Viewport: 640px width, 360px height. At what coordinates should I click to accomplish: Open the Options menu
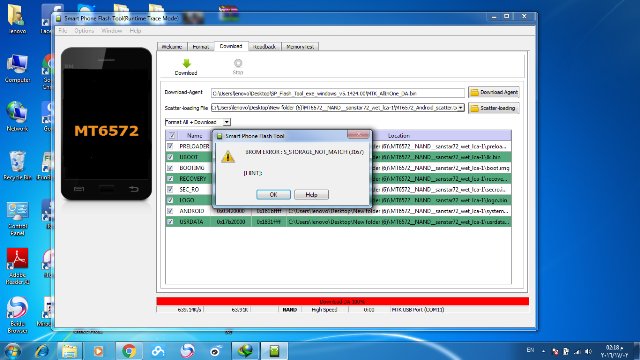pos(84,31)
